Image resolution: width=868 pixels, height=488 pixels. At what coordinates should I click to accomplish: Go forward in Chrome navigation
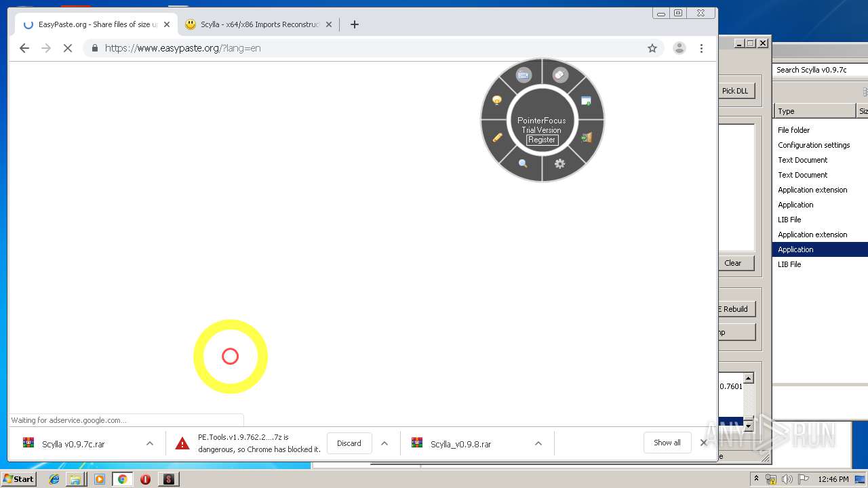click(46, 48)
